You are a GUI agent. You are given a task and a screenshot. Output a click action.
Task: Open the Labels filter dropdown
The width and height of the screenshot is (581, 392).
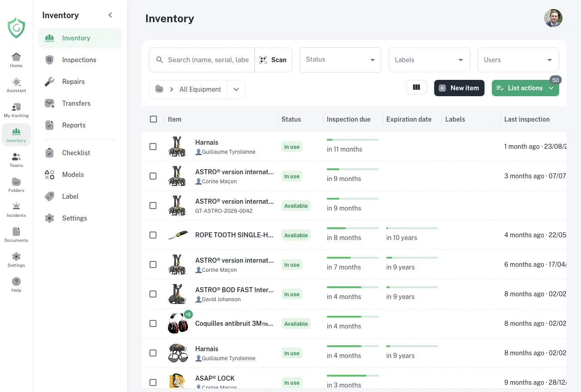click(x=429, y=60)
